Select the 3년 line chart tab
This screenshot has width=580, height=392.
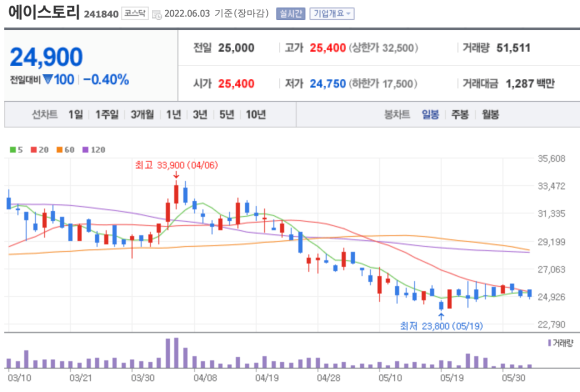click(200, 115)
